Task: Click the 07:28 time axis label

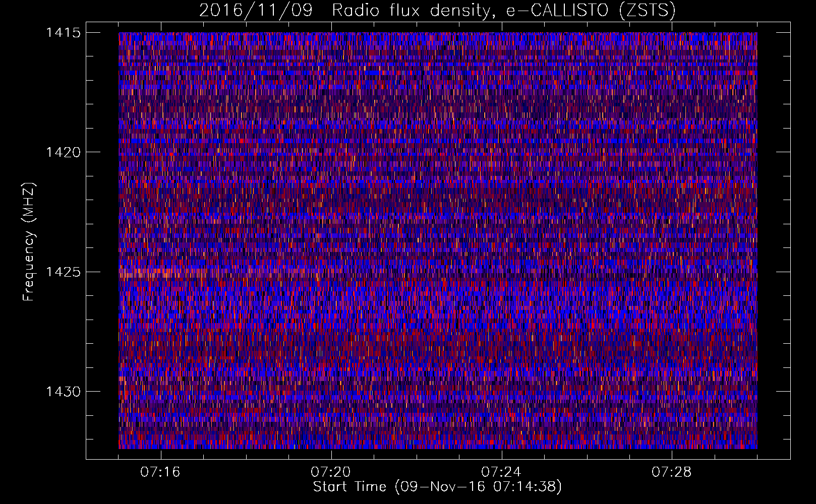Action: 672,472
